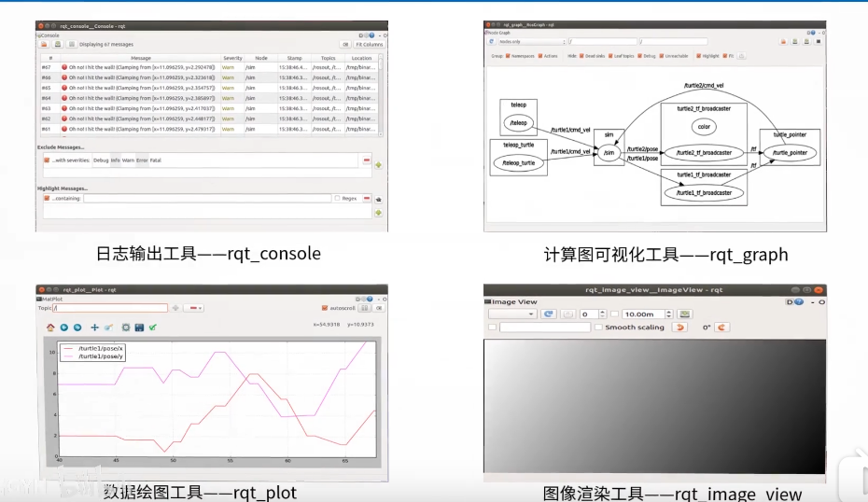Open Nodes only dropdown in rqt_graph
Screen dimensions: 868x502
(x=531, y=41)
